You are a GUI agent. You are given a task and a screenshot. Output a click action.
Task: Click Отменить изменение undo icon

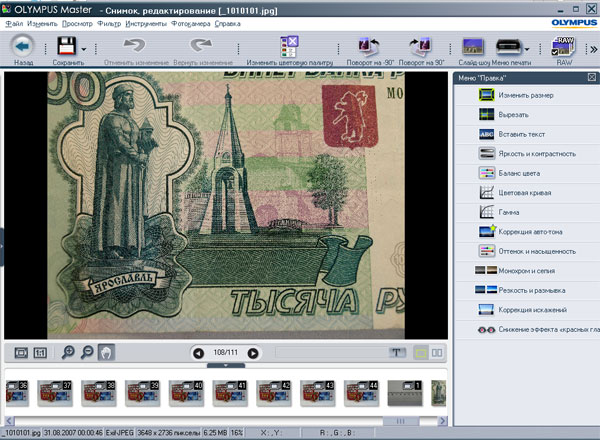click(x=134, y=46)
